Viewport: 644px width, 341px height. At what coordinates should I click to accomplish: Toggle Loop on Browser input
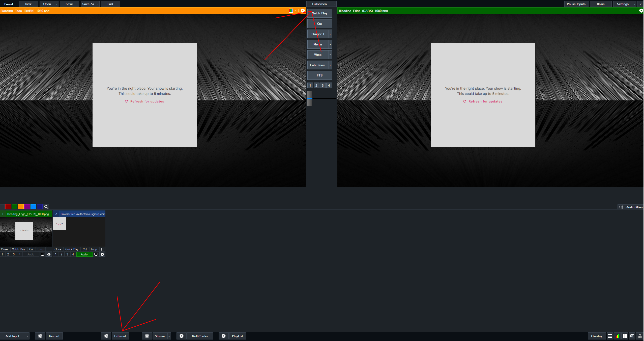tap(94, 249)
